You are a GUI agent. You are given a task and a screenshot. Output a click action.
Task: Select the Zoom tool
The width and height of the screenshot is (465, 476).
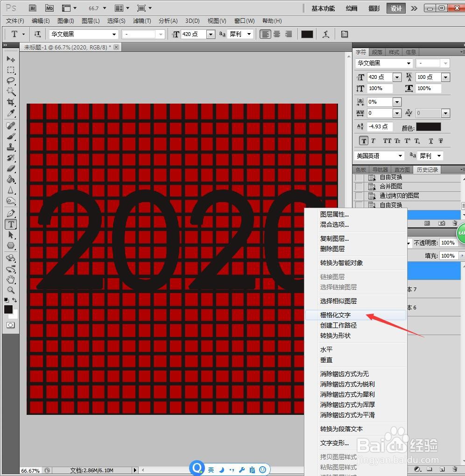[x=11, y=290]
